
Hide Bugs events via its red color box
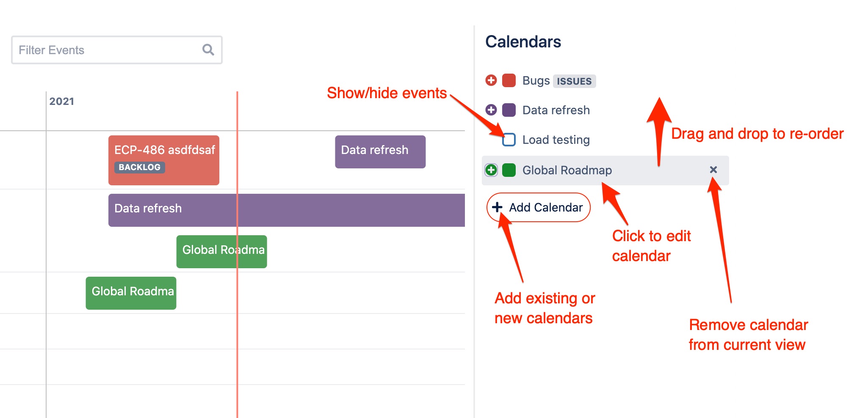pos(509,80)
